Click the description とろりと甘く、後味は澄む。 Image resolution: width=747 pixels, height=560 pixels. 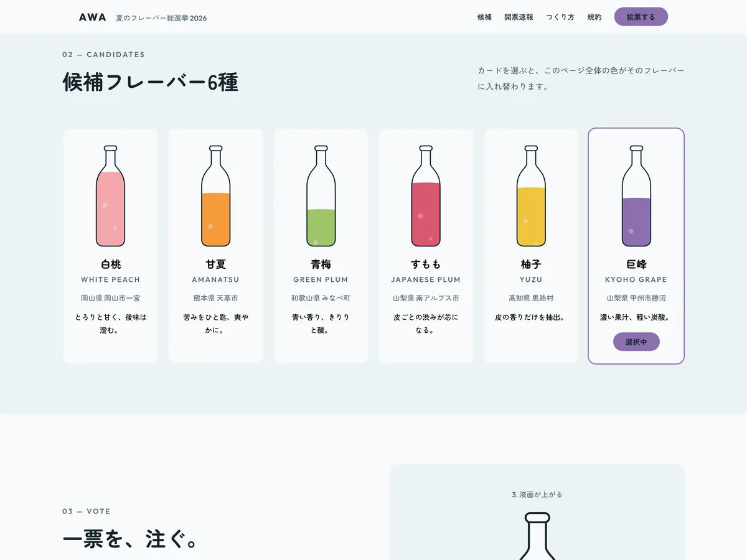pyautogui.click(x=111, y=324)
